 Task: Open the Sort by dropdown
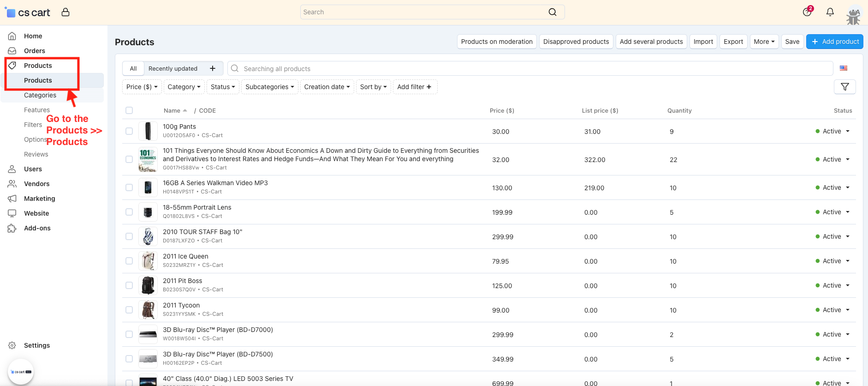374,87
